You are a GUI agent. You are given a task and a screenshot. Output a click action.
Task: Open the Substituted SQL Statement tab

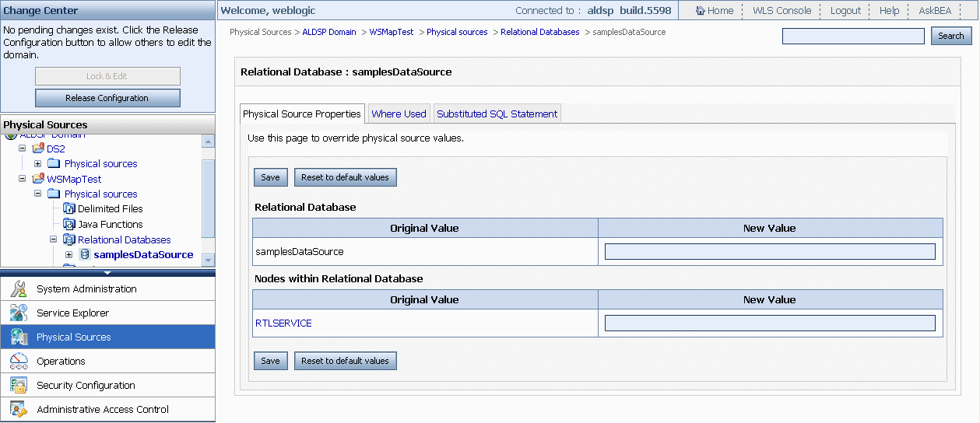click(x=497, y=114)
